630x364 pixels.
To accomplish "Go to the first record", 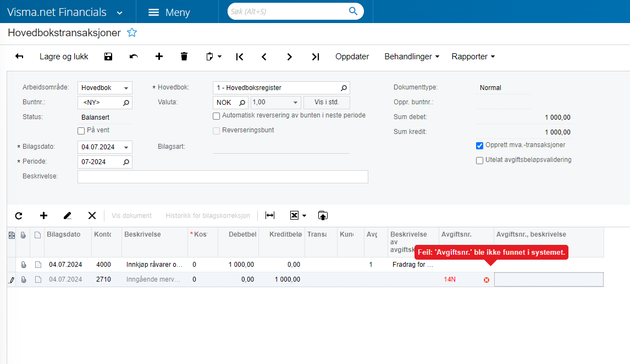I will pos(240,57).
